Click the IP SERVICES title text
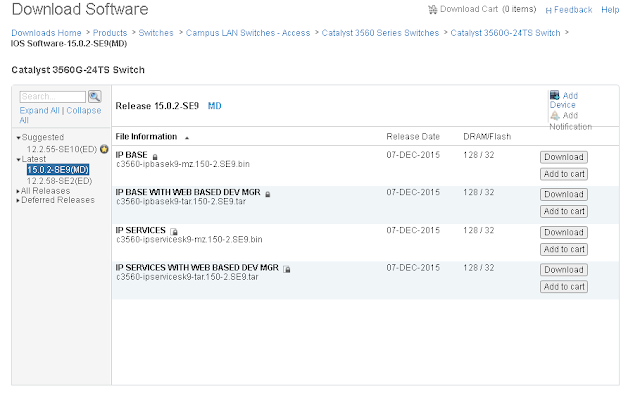640x408 pixels. tap(140, 231)
